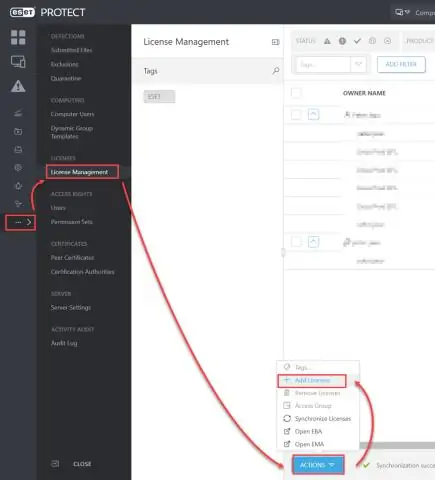Open Certification Authorities in sidebar menu
Viewport: 435px width, 480px height.
(x=83, y=272)
